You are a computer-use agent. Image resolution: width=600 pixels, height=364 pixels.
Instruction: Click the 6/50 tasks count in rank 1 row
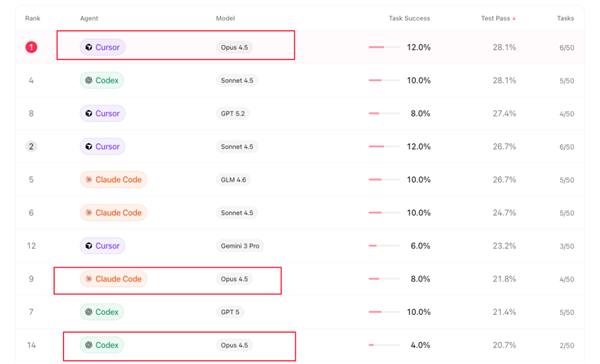pos(567,48)
